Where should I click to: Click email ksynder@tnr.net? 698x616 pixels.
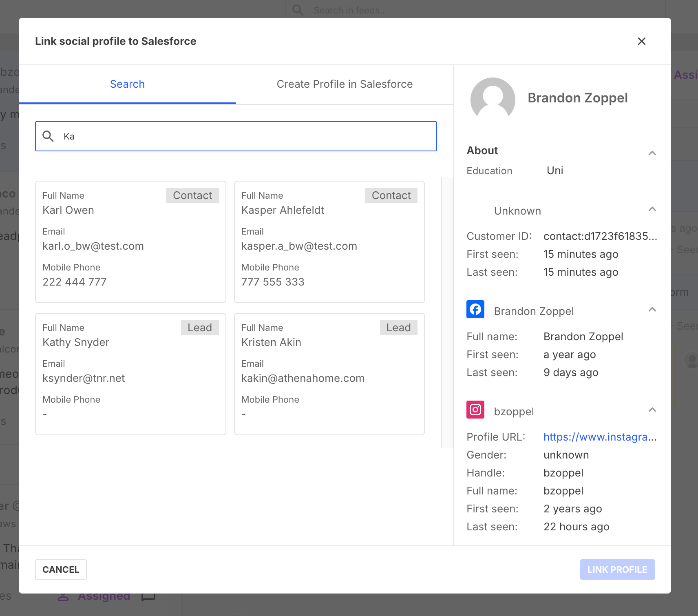tap(84, 378)
